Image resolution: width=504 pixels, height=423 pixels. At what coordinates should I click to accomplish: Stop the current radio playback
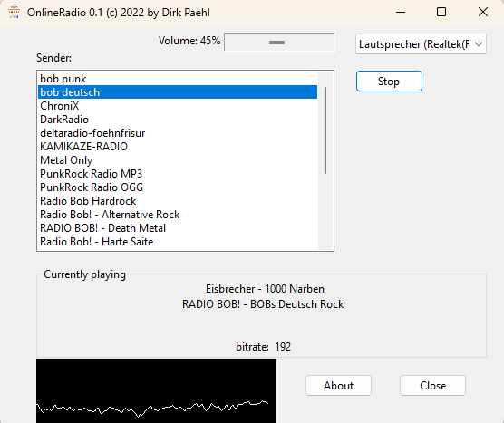click(389, 82)
